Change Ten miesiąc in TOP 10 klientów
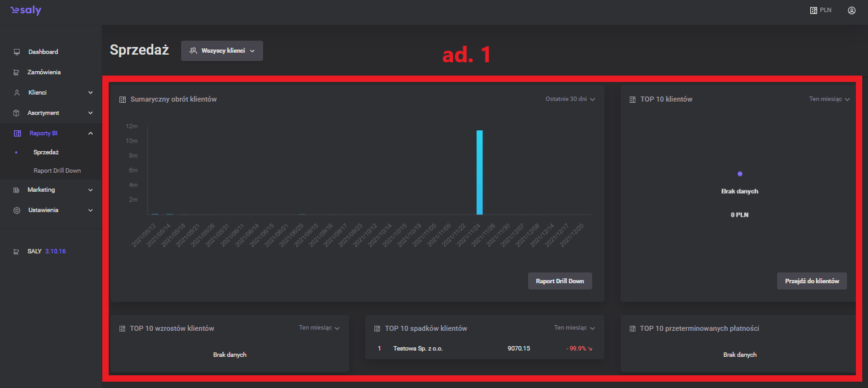The width and height of the screenshot is (868, 388). tap(829, 99)
